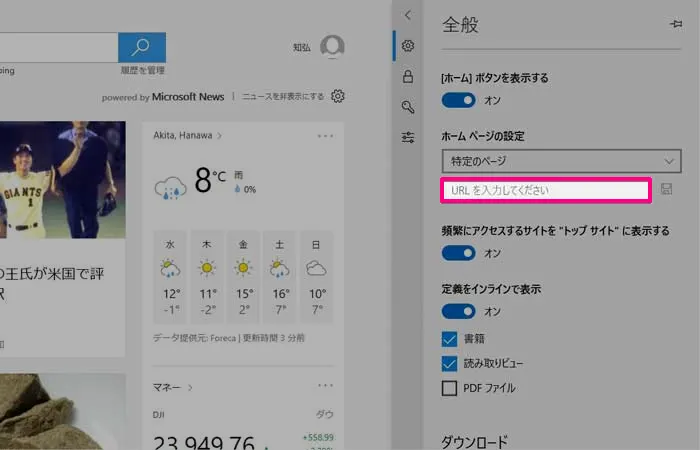700x450 pixels.
Task: Open Privacy and security lock tab
Action: [408, 76]
